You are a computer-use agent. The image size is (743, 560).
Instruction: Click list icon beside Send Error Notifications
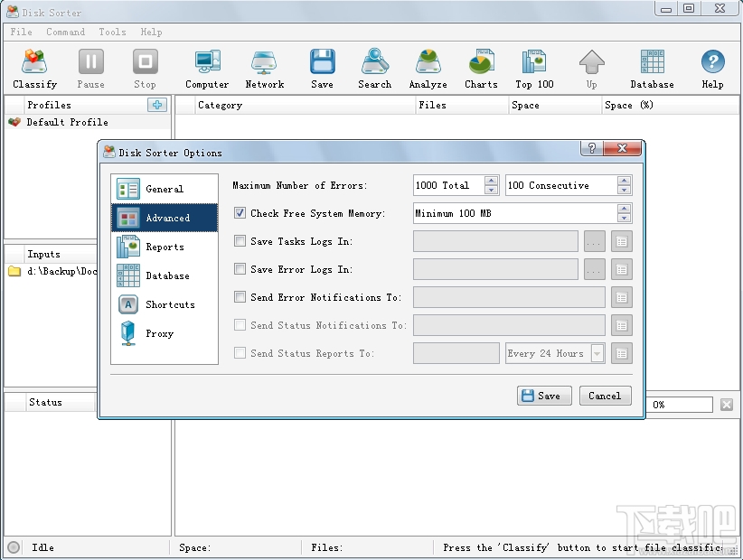click(622, 298)
